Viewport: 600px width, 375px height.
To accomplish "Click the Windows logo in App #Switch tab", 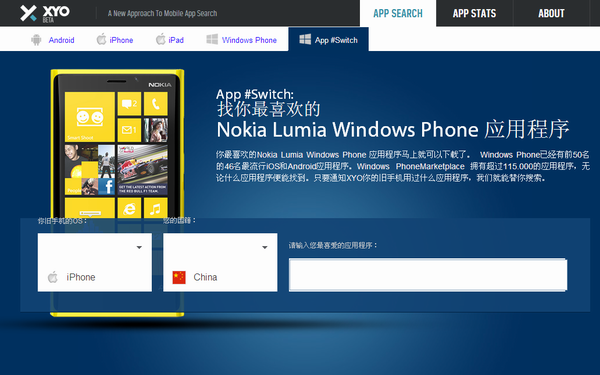I will click(x=305, y=39).
